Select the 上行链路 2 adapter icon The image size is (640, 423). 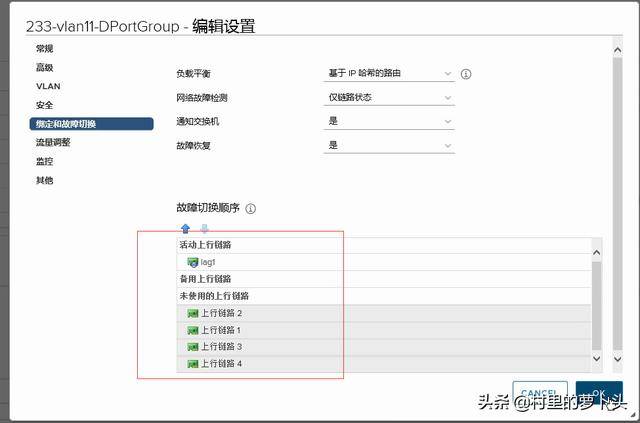coord(192,313)
